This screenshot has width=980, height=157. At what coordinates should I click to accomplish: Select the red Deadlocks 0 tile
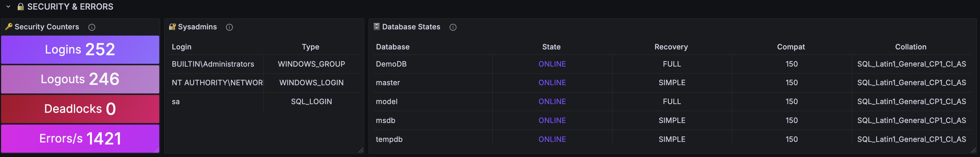tap(80, 109)
